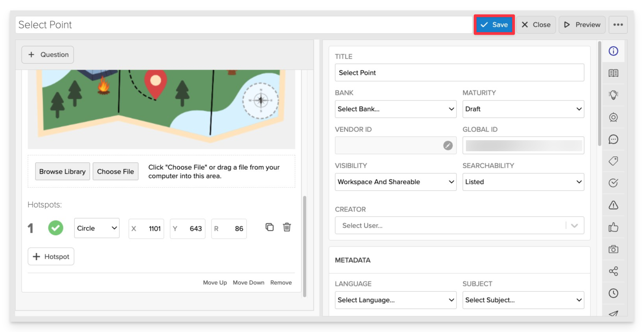Click the hotspot R radius field
Image resolution: width=644 pixels, height=332 pixels.
point(229,228)
